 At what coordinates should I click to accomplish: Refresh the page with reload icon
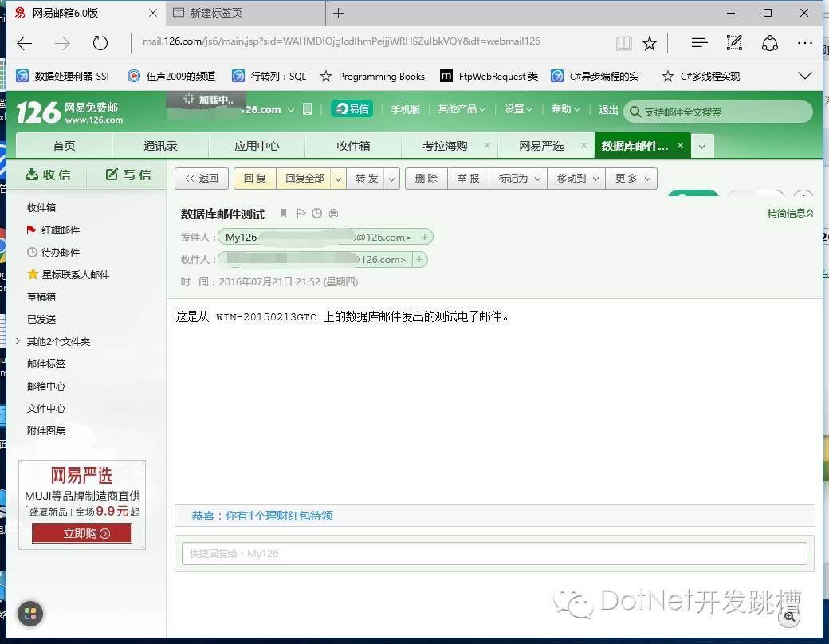tap(100, 43)
